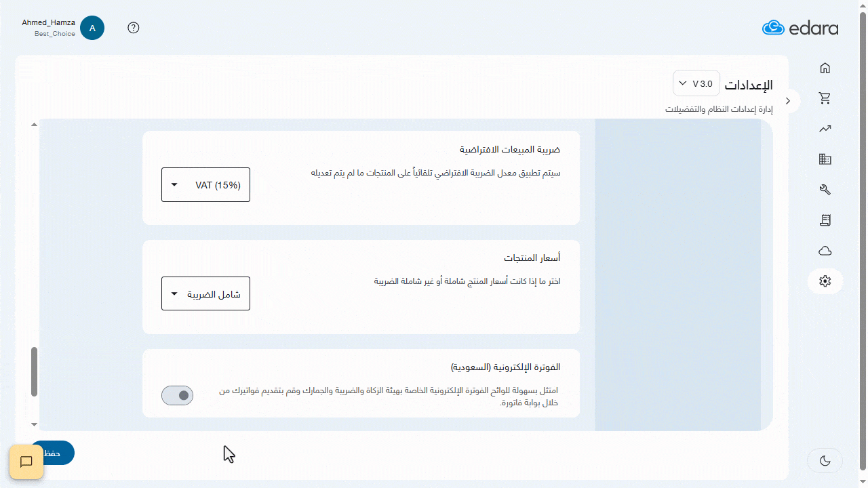Open the wrench tools icon
This screenshot has width=868, height=488.
click(825, 190)
